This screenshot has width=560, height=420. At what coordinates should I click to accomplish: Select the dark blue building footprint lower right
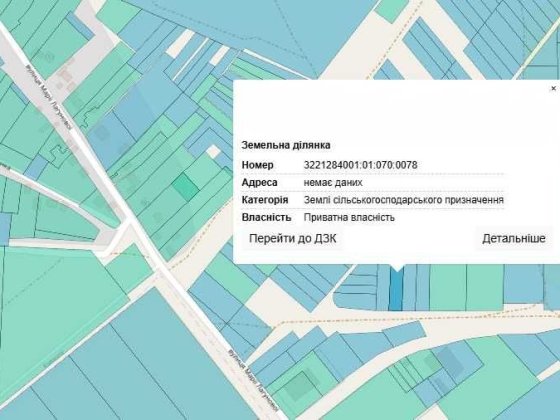coord(451,361)
